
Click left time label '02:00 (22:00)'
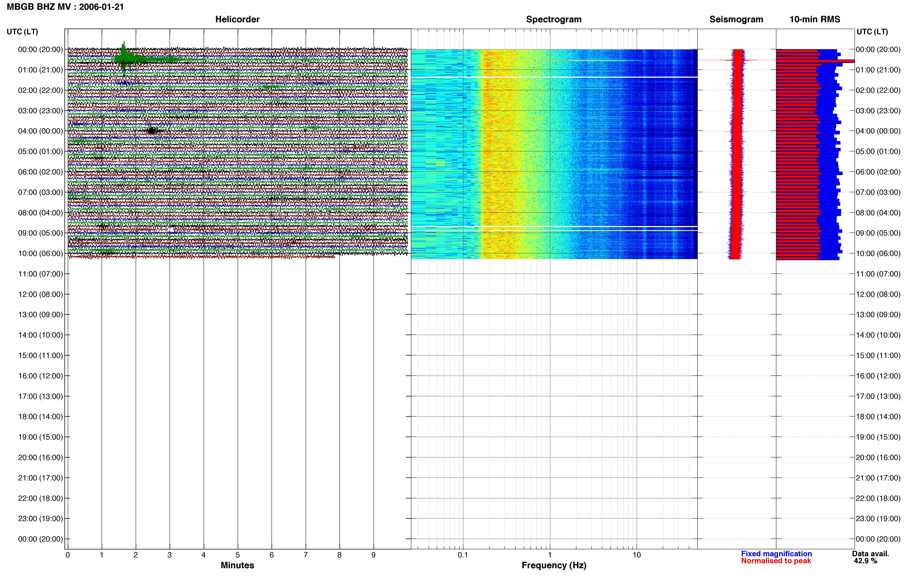(x=41, y=90)
